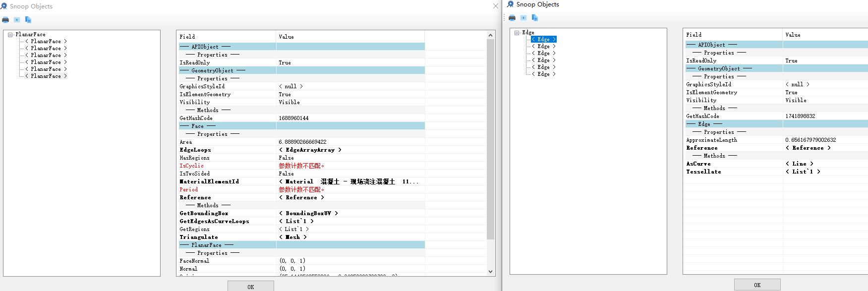Open Print Preview eye icon in Edge window
The width and height of the screenshot is (868, 291).
(x=523, y=18)
